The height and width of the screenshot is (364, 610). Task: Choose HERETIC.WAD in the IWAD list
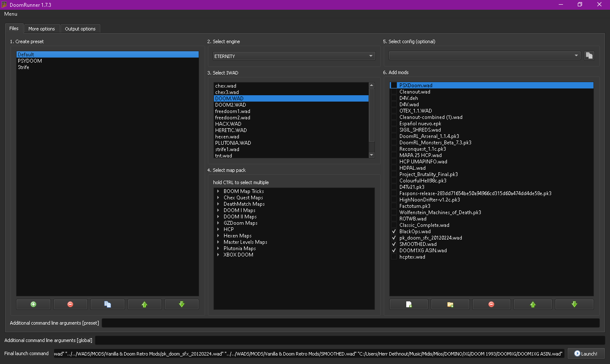tap(291, 130)
